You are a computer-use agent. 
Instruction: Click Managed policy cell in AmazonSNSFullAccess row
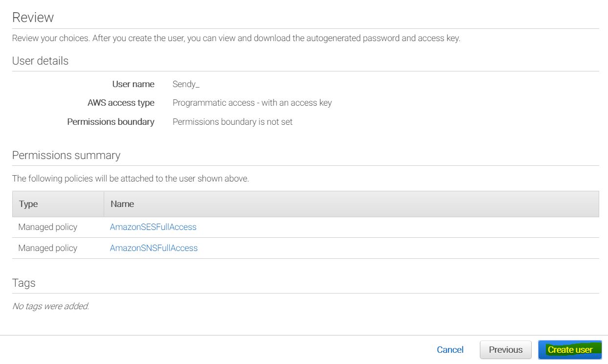coord(47,248)
